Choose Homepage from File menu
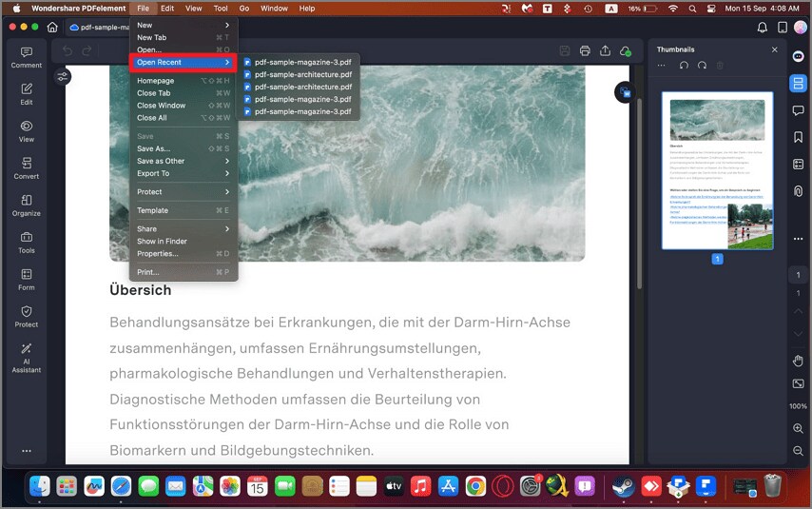The image size is (812, 509). click(x=184, y=81)
